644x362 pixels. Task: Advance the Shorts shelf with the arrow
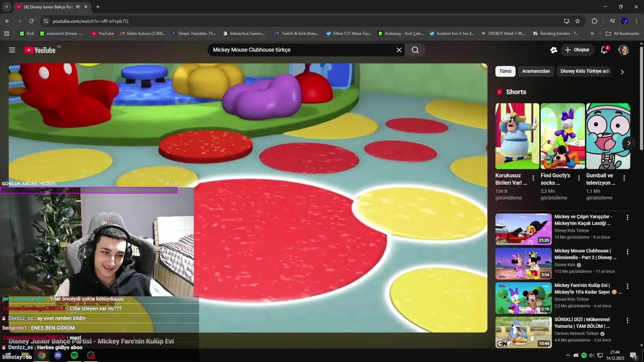[628, 143]
